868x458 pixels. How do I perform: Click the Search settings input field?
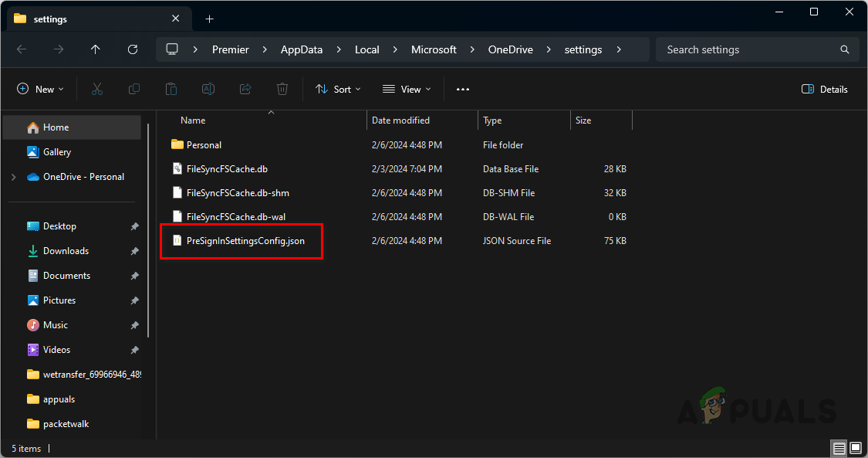741,49
